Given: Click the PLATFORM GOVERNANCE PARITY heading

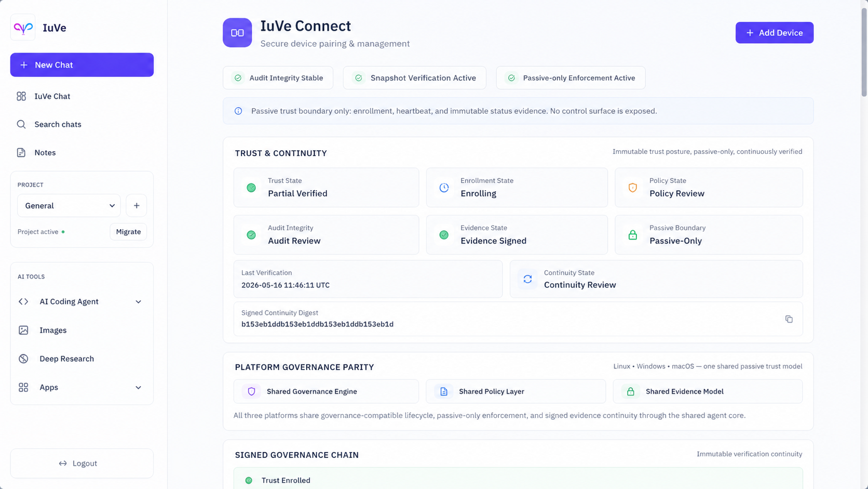Looking at the screenshot, I should 304,367.
